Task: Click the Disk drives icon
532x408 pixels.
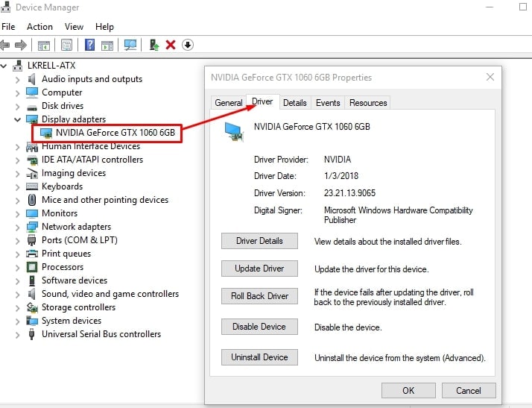Action: pyautogui.click(x=32, y=107)
